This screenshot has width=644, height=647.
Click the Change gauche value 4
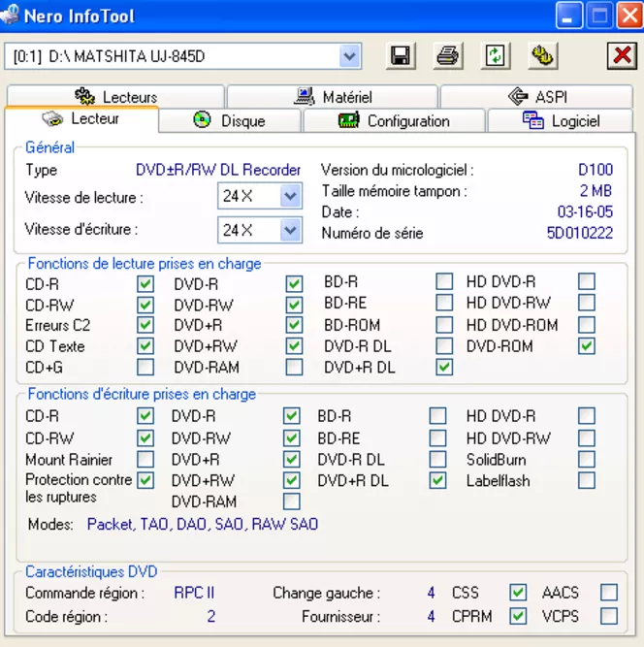[431, 593]
